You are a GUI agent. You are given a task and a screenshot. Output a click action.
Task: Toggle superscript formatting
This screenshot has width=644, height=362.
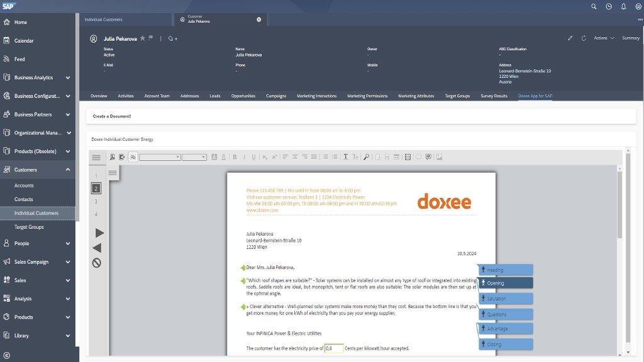pos(274,156)
